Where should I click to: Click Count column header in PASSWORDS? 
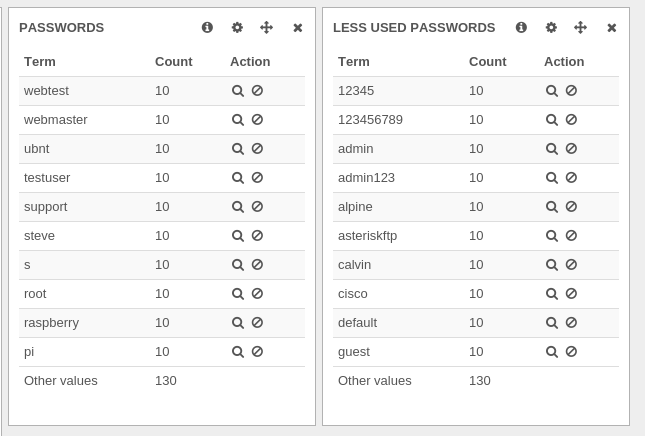[174, 62]
